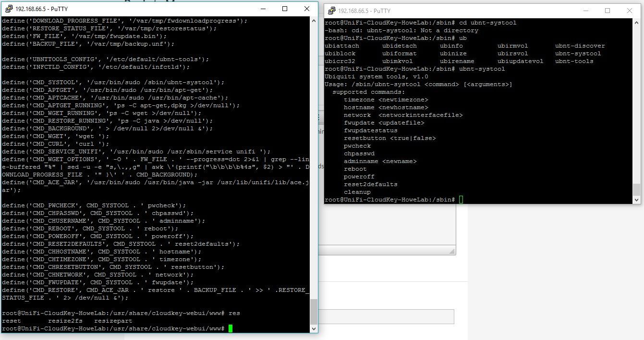Click the right terminal scrollbar up arrow
Screen dimensions: 644x340
pos(636,23)
